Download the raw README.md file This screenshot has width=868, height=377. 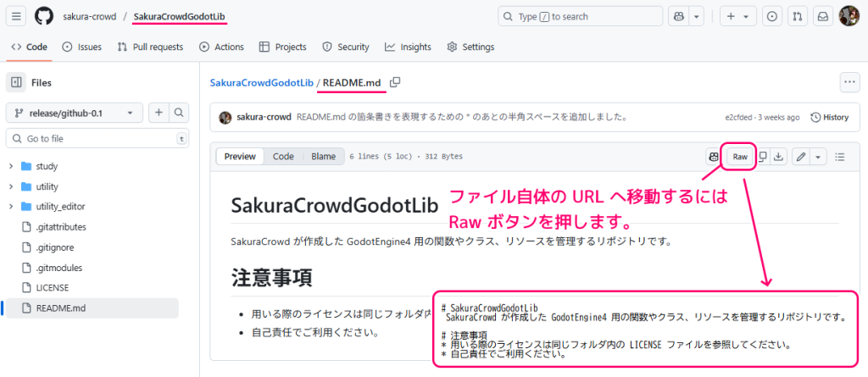click(x=778, y=157)
